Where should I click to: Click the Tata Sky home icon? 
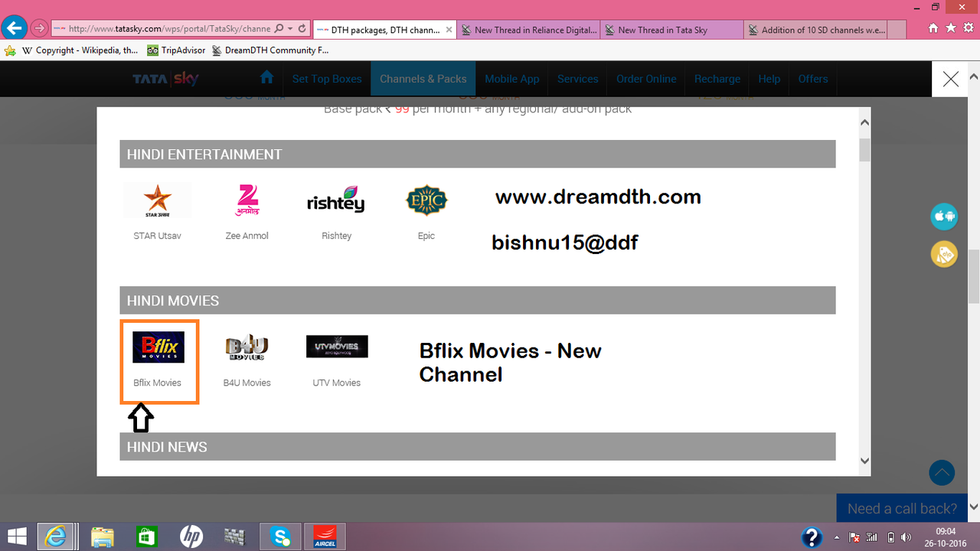266,78
